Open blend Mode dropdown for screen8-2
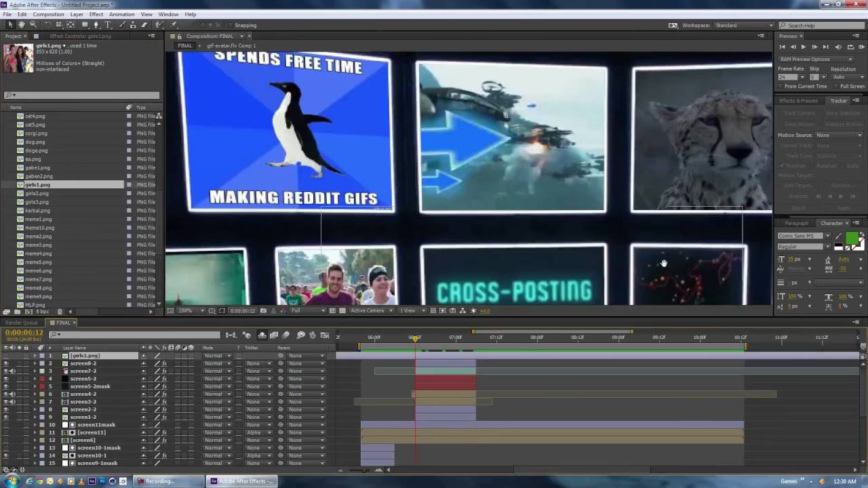This screenshot has height=488, width=868. 218,363
